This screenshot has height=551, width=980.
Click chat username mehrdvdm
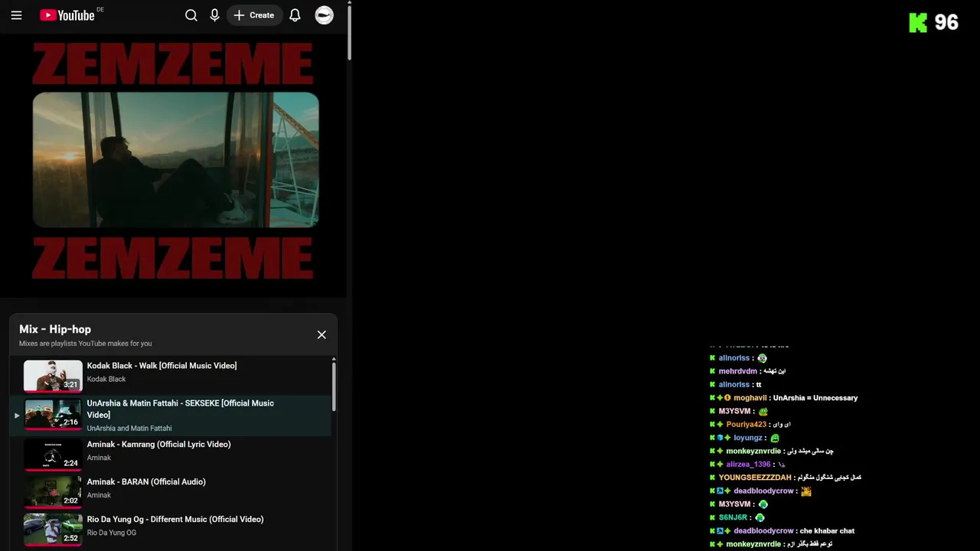click(737, 371)
